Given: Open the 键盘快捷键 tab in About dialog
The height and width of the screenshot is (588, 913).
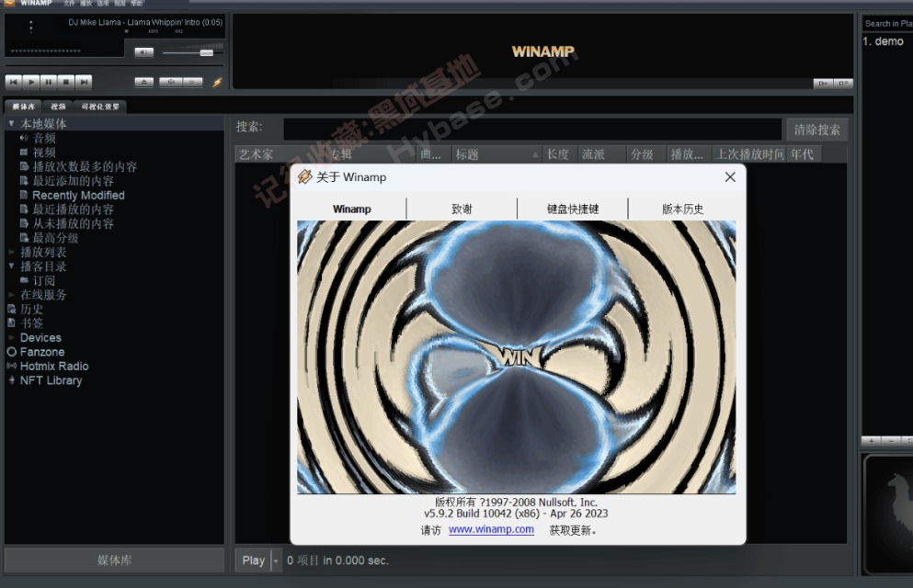Looking at the screenshot, I should 573,209.
